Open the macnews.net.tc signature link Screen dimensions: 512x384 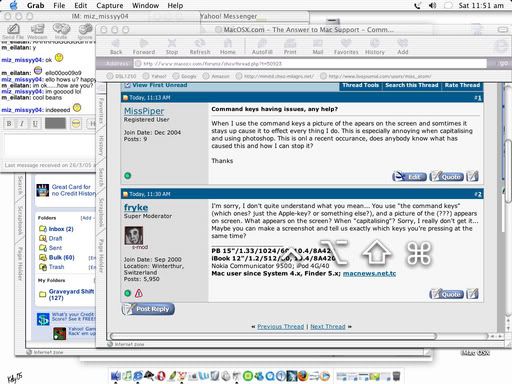(x=369, y=274)
